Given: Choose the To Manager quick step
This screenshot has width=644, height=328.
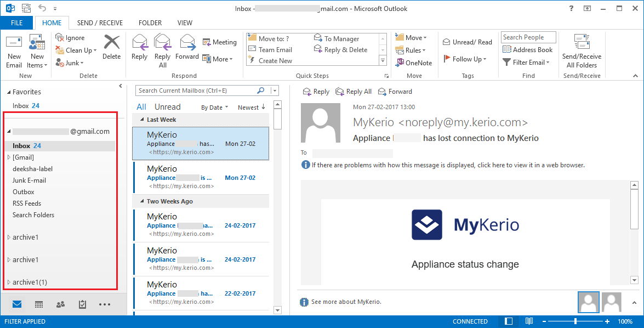Looking at the screenshot, I should coord(337,38).
